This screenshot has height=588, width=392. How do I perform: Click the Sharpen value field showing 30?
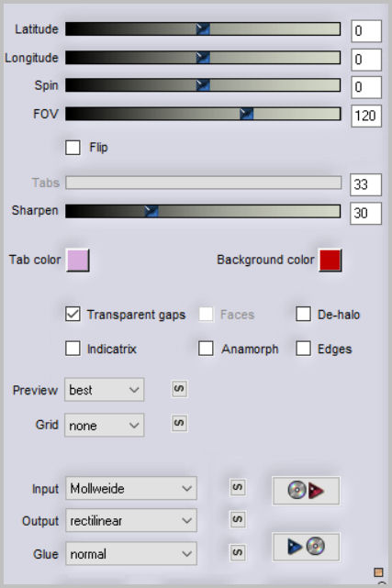pyautogui.click(x=365, y=213)
